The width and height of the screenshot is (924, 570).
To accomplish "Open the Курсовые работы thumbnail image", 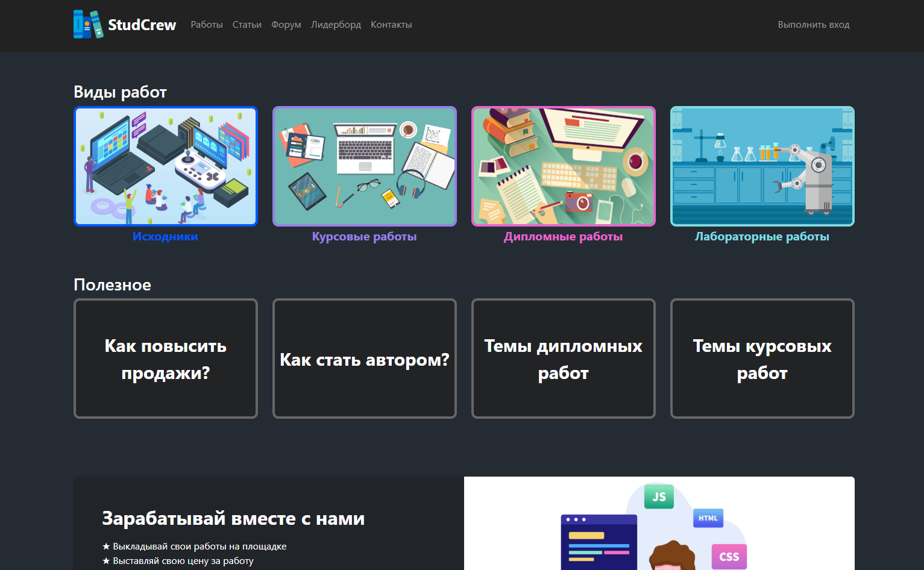I will coord(365,166).
